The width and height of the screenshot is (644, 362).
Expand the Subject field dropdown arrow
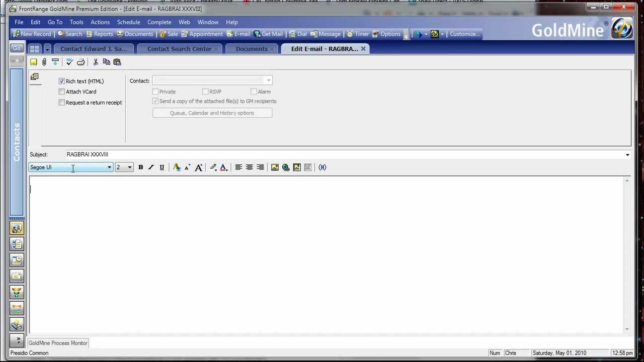[627, 155]
